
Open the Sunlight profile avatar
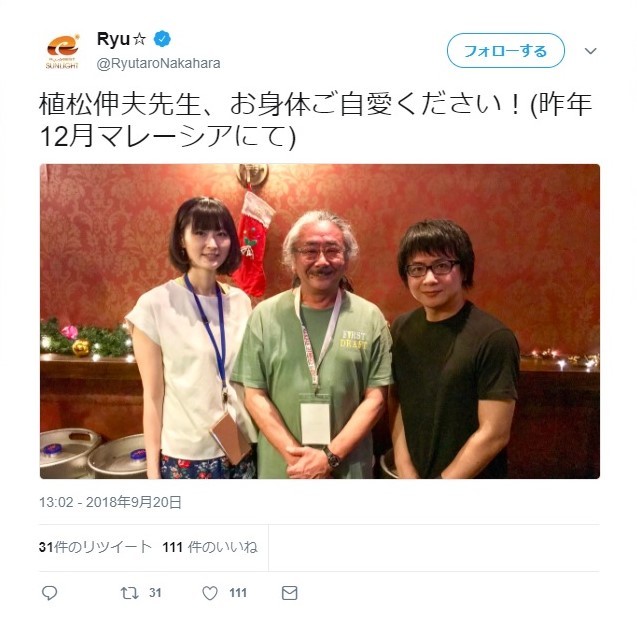click(x=62, y=52)
